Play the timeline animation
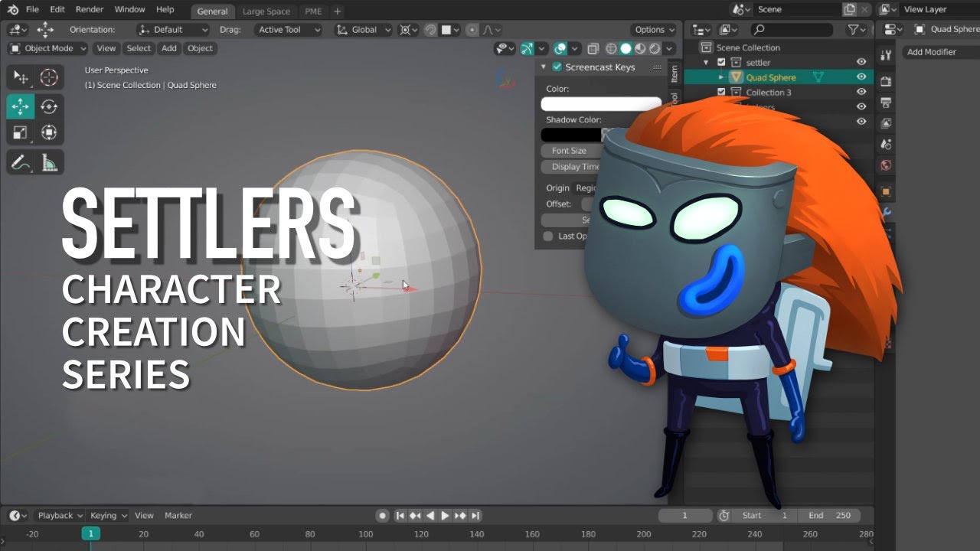The height and width of the screenshot is (551, 980). [445, 516]
